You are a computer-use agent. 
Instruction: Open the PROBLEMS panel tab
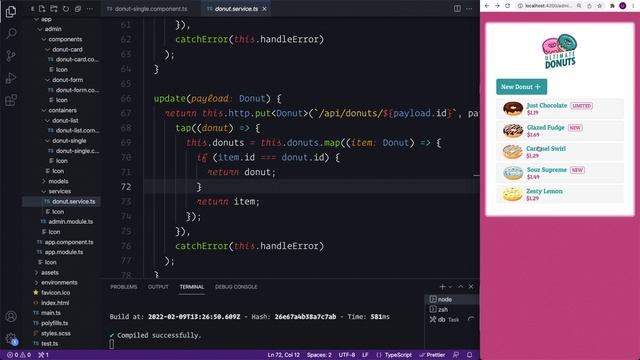pyautogui.click(x=124, y=287)
